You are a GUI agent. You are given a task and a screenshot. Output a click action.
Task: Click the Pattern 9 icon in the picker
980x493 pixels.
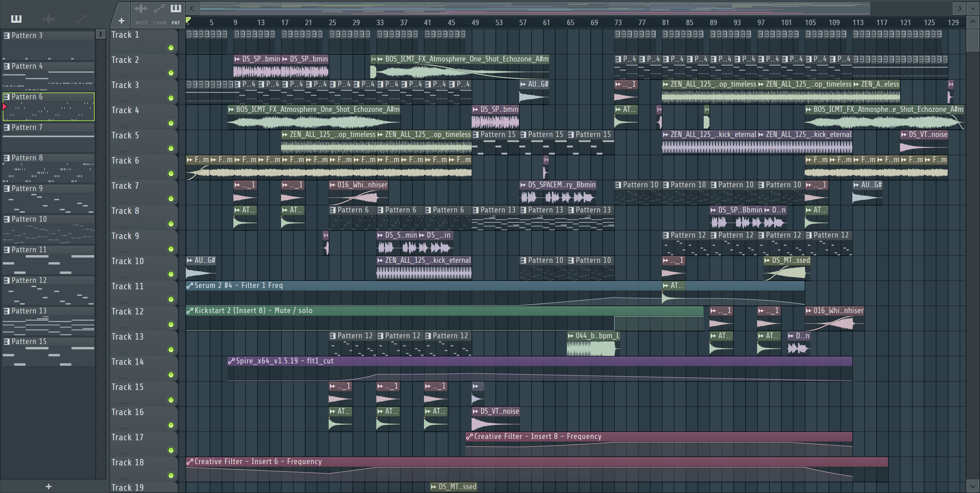point(6,189)
